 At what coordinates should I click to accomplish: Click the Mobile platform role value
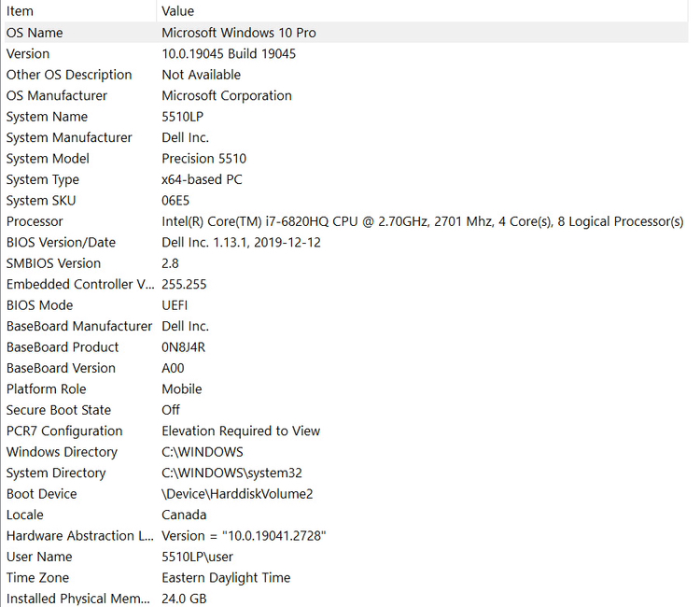(x=182, y=389)
